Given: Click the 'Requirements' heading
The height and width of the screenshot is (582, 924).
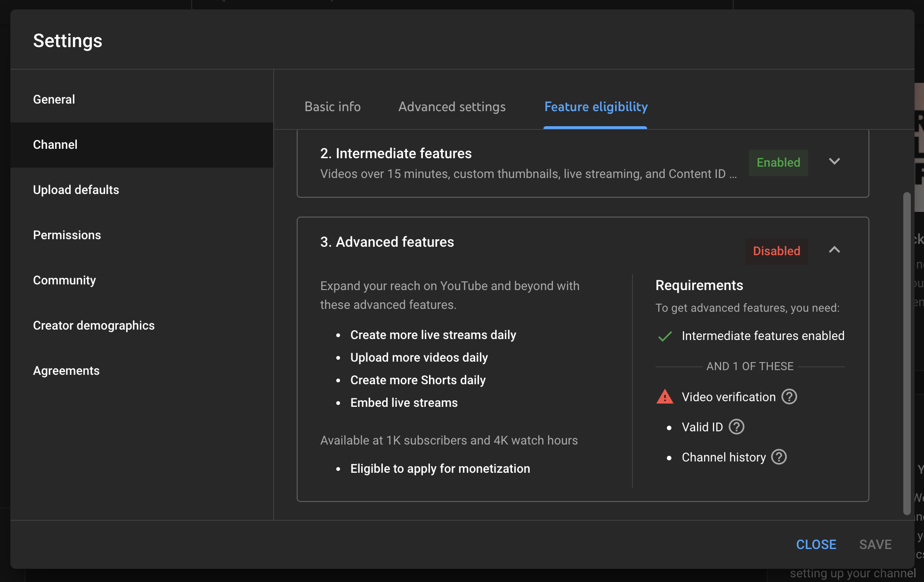Looking at the screenshot, I should [x=699, y=285].
